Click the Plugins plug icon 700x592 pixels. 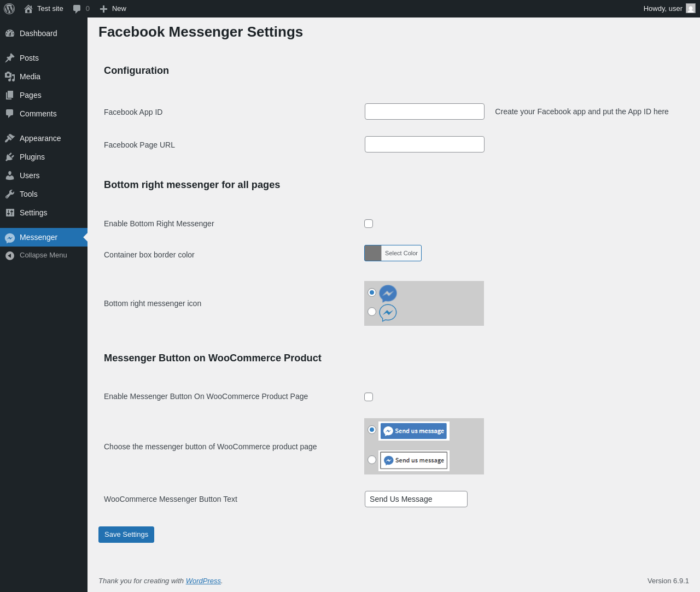(10, 157)
